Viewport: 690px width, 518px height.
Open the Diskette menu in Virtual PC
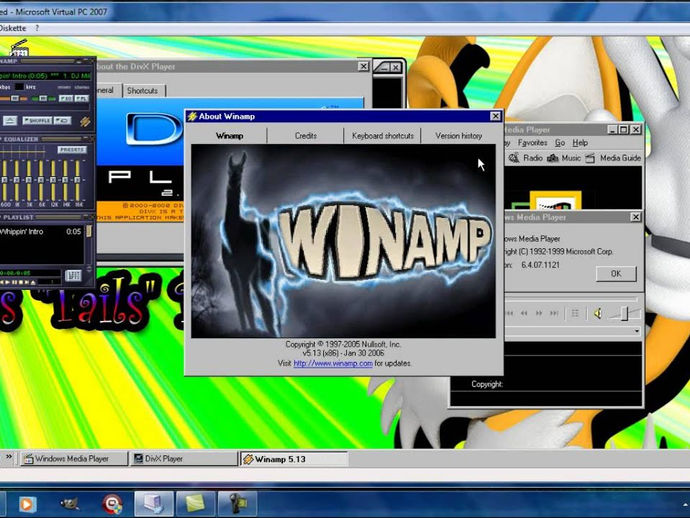point(13,28)
